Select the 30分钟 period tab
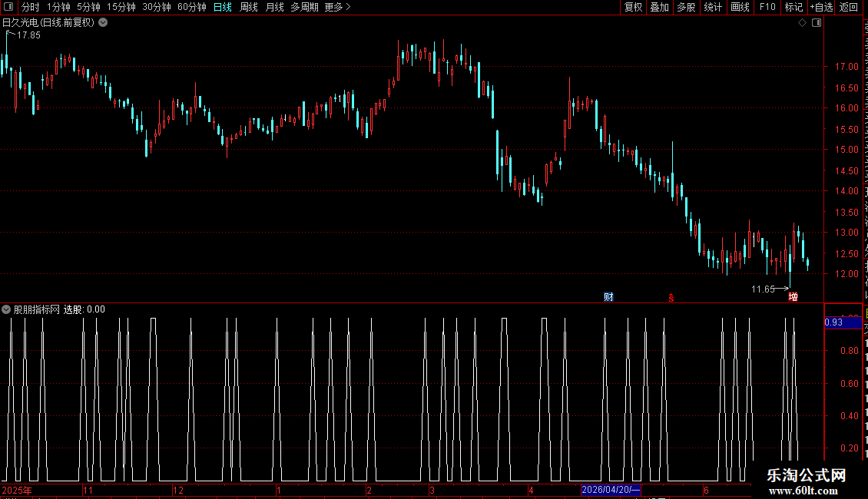 pyautogui.click(x=156, y=7)
